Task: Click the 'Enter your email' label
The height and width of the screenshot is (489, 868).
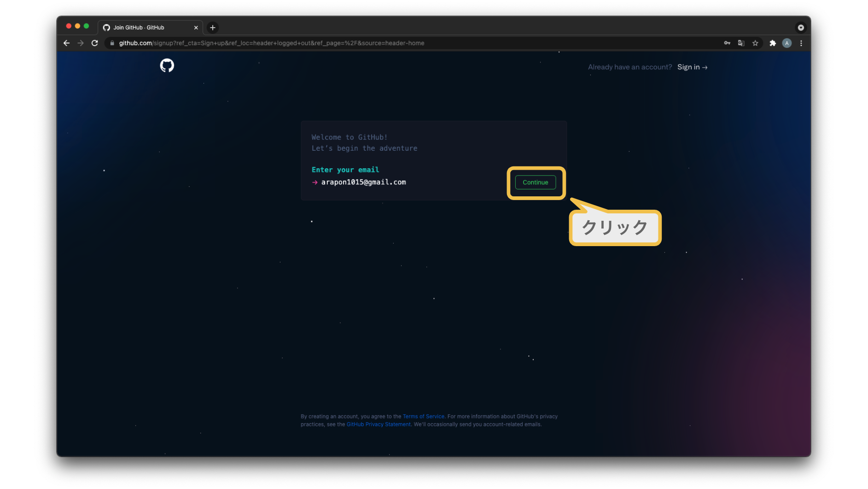Action: [x=345, y=170]
